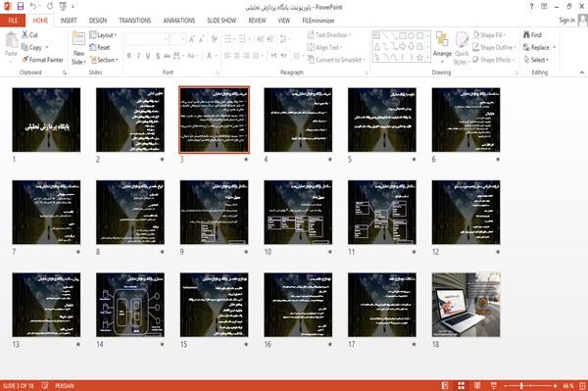This screenshot has width=588, height=391.
Task: Click the Sign in link
Action: coord(566,21)
